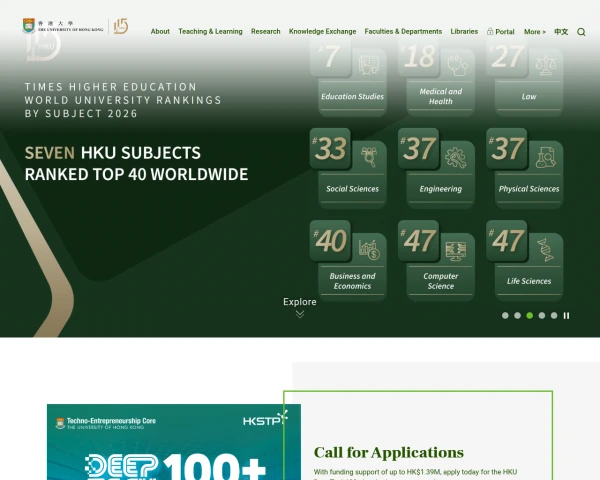Open the Faculties & Departments menu
Screen dimensions: 600x480
click(403, 31)
